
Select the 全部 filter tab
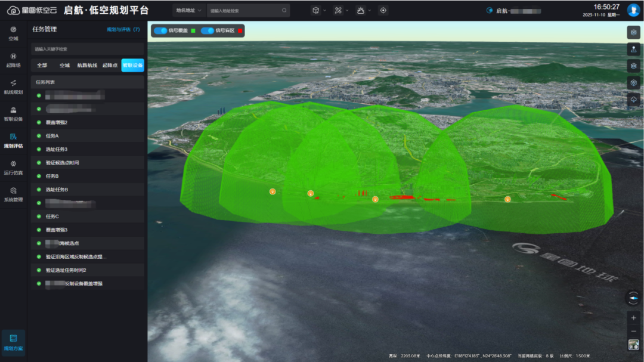click(x=42, y=66)
